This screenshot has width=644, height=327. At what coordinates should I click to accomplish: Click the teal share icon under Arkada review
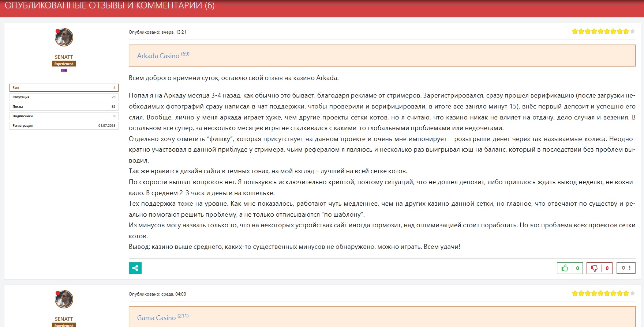pos(135,268)
